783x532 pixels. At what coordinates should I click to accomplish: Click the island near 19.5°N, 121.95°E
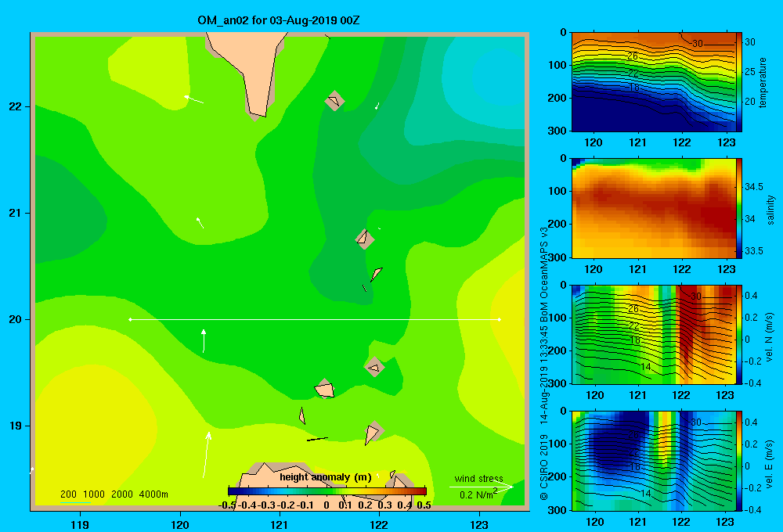374,367
